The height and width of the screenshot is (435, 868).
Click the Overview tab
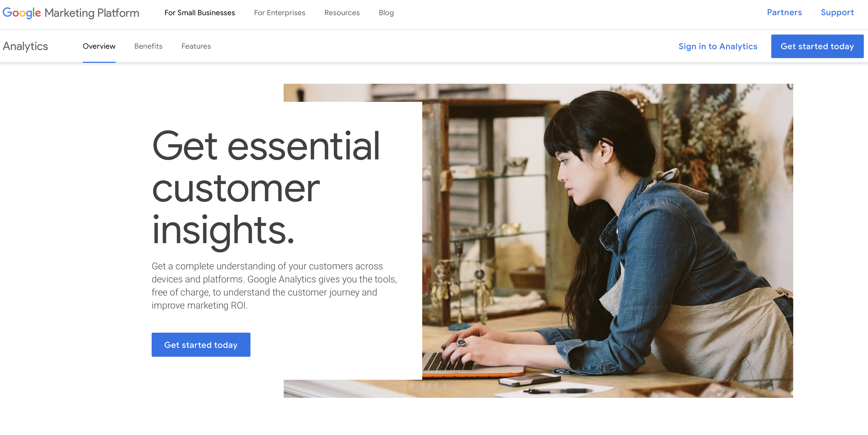pyautogui.click(x=99, y=46)
